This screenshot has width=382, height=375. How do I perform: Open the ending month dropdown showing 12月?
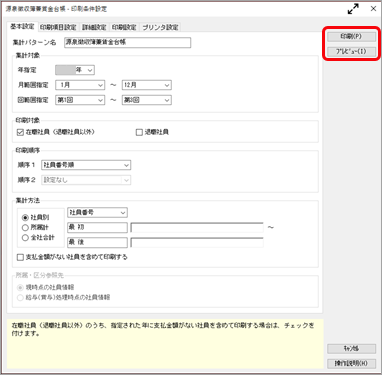[147, 85]
